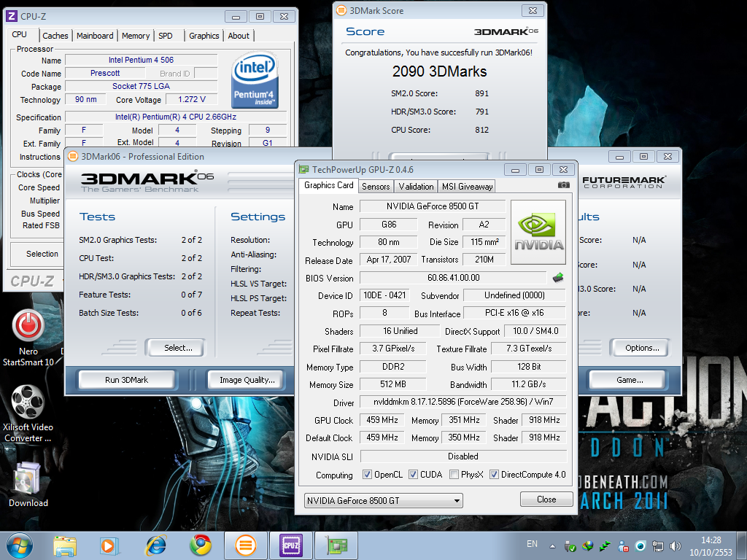Open Windows Explorer from the taskbar

click(65, 545)
